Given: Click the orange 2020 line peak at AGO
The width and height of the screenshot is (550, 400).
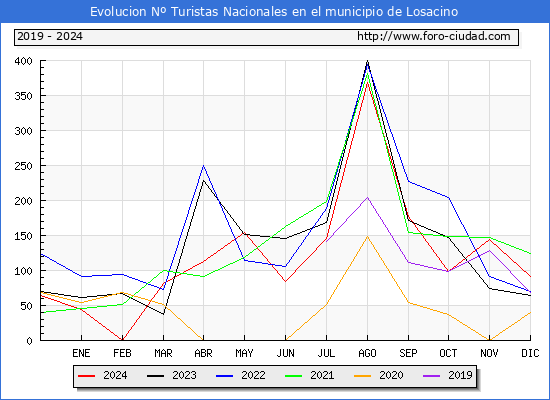Looking at the screenshot, I should pos(367,236).
